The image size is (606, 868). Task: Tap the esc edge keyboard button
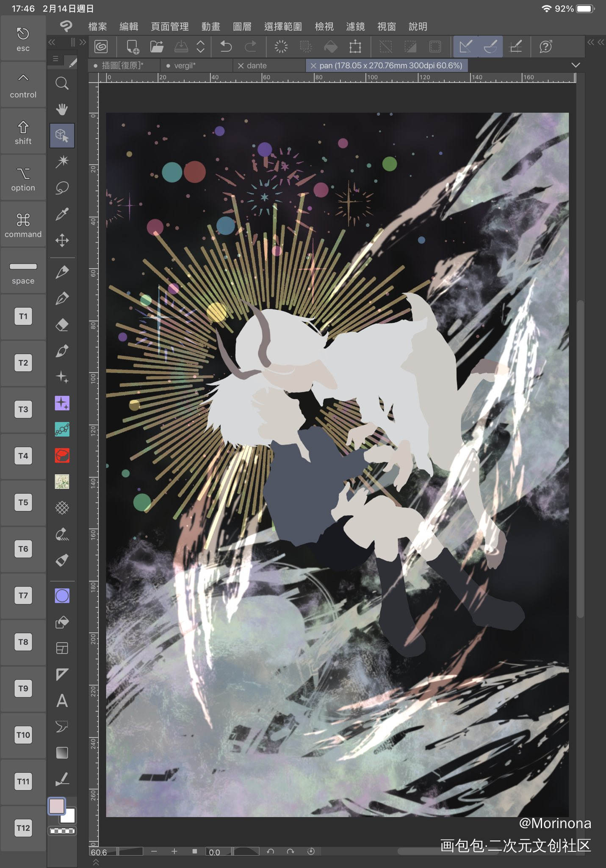[x=23, y=39]
